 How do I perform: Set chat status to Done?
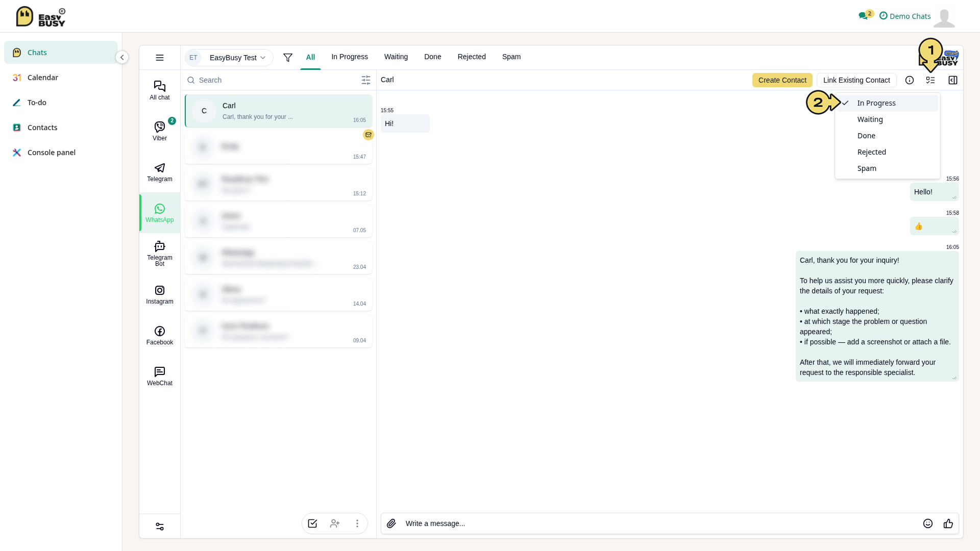point(887,136)
